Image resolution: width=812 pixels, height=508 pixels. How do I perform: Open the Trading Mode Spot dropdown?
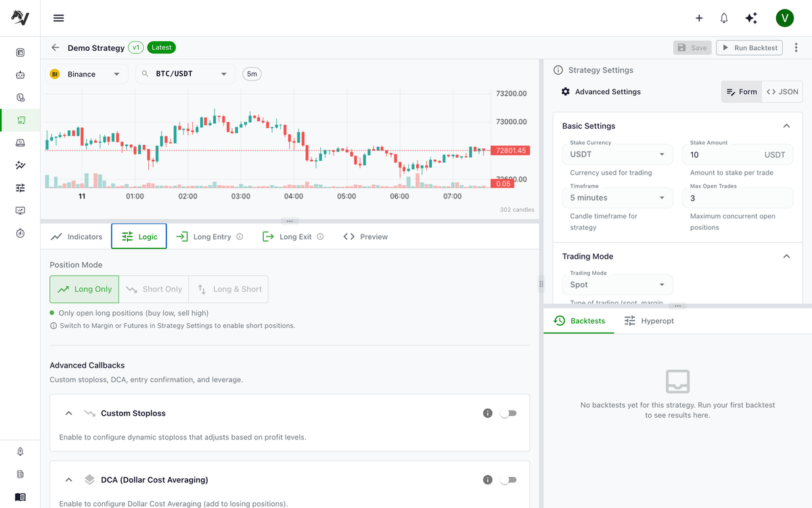click(x=618, y=284)
